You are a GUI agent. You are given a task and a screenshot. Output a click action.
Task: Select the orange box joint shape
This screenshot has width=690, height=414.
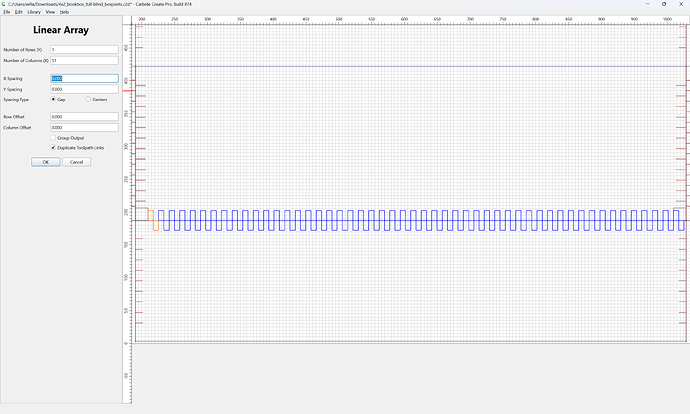[x=153, y=220]
